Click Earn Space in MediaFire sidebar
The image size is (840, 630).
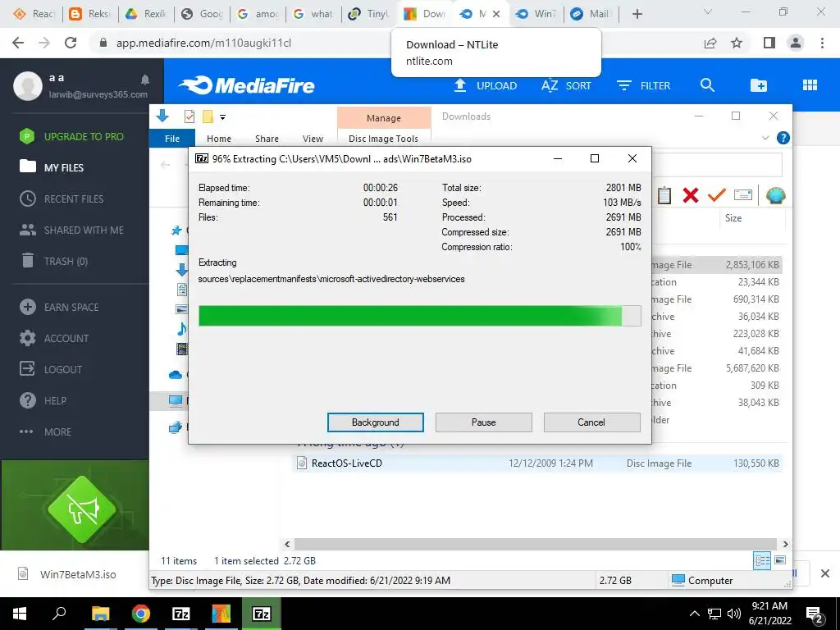coord(59,307)
